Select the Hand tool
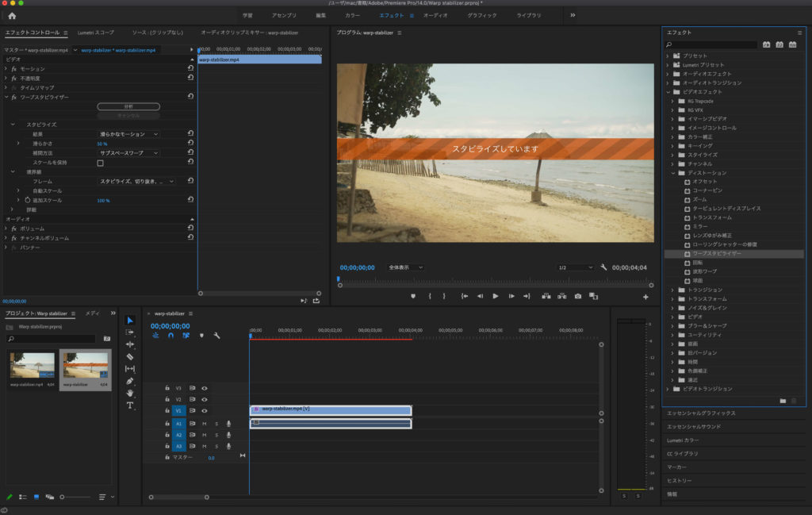 coord(130,394)
